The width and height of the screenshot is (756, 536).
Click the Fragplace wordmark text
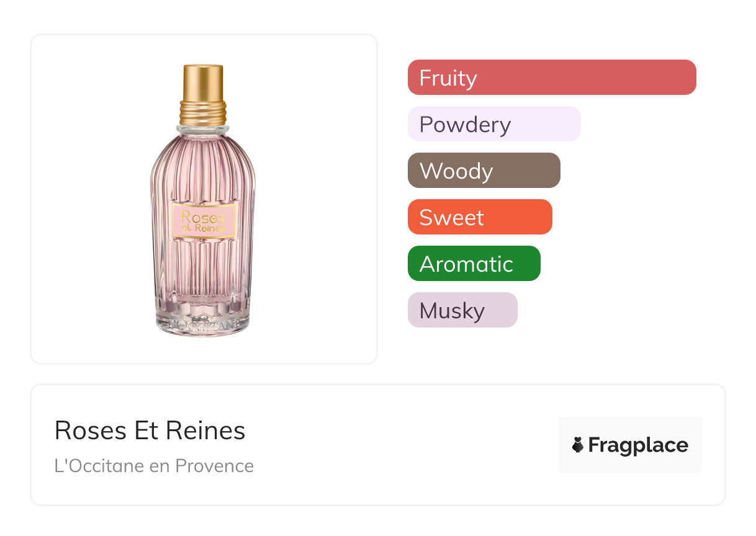tap(638, 445)
